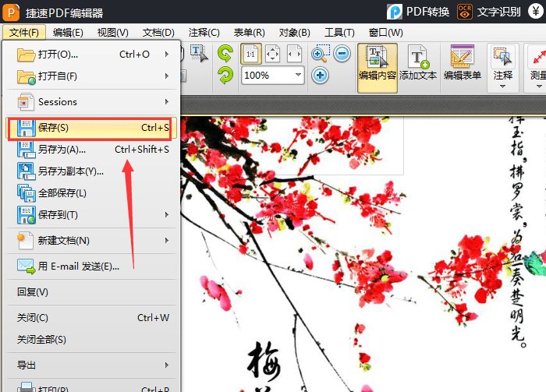The width and height of the screenshot is (546, 392).
Task: Open the 文档(D) menu
Action: pos(158,33)
